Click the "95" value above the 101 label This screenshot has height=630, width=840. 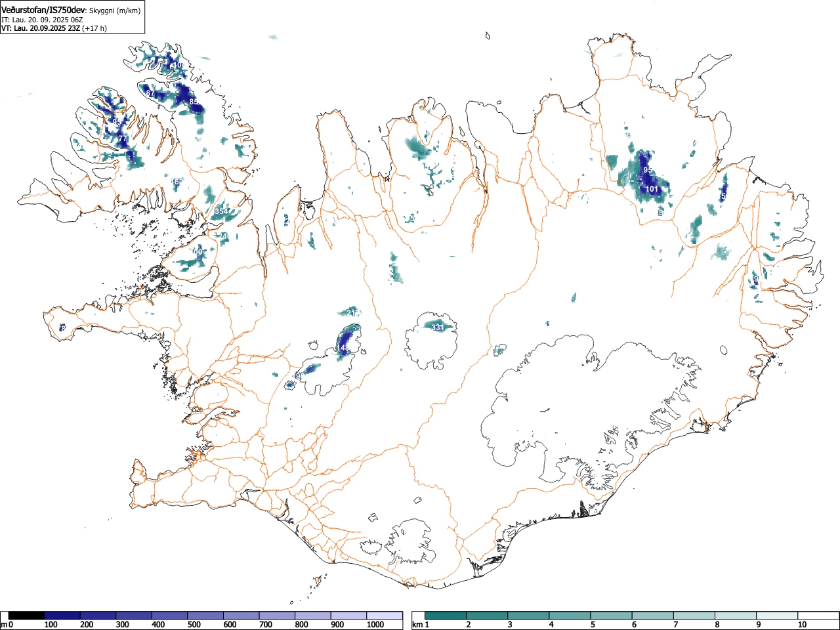[x=648, y=170]
